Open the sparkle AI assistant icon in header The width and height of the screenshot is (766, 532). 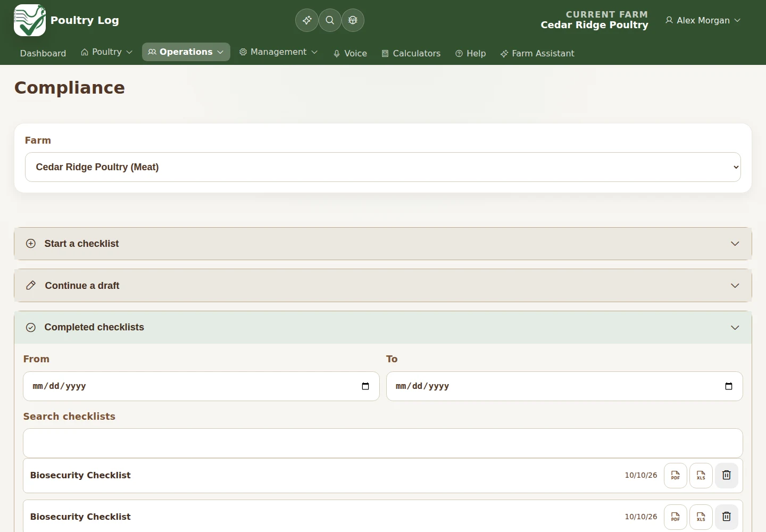[307, 20]
